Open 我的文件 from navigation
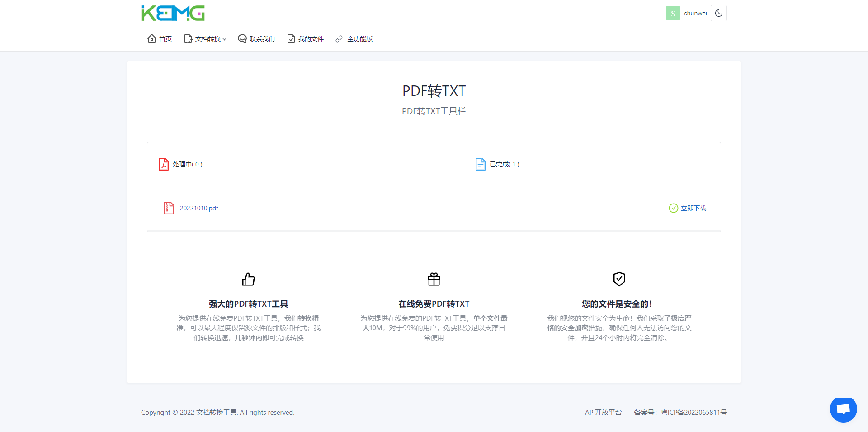 (x=306, y=39)
